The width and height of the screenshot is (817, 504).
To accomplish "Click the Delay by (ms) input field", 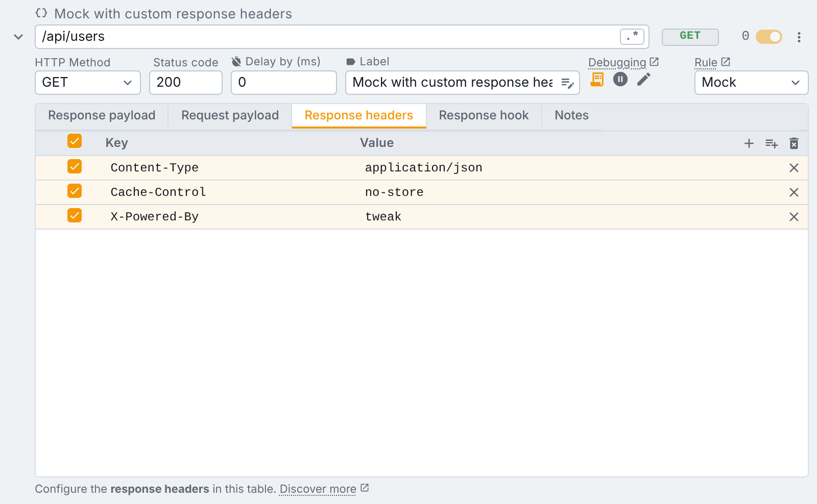I will (x=284, y=83).
